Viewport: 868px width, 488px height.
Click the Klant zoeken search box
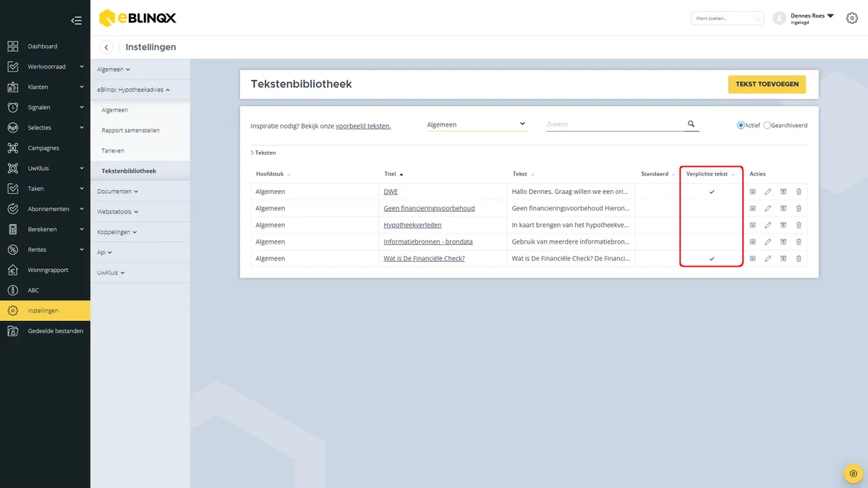coord(727,18)
